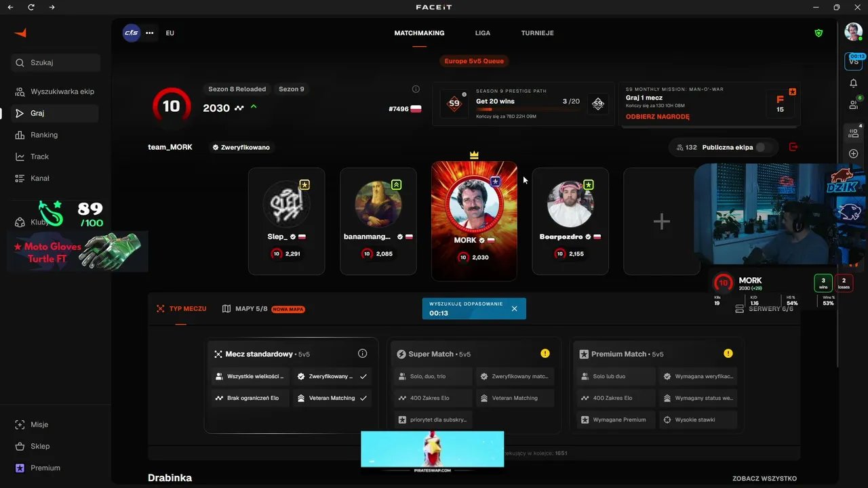Viewport: 868px width, 488px height.
Task: Open the user profile avatar menu
Action: (853, 31)
